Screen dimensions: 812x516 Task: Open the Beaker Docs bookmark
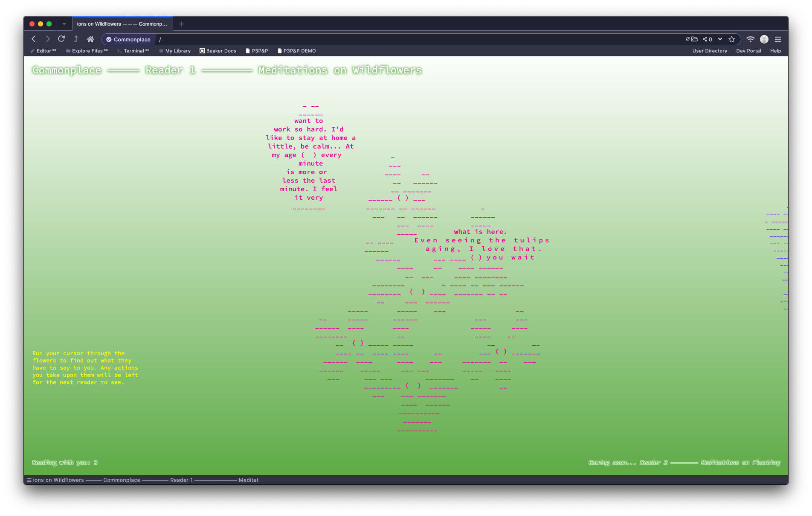coord(218,51)
